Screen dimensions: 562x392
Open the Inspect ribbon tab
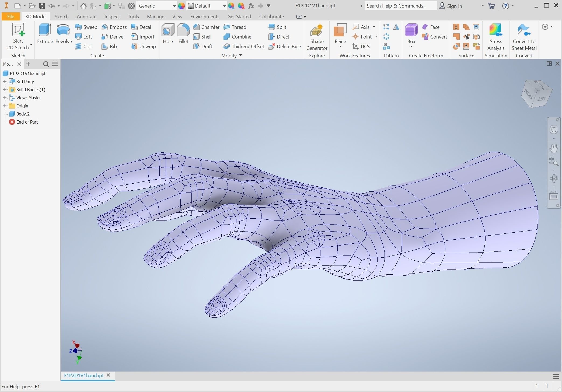(112, 17)
